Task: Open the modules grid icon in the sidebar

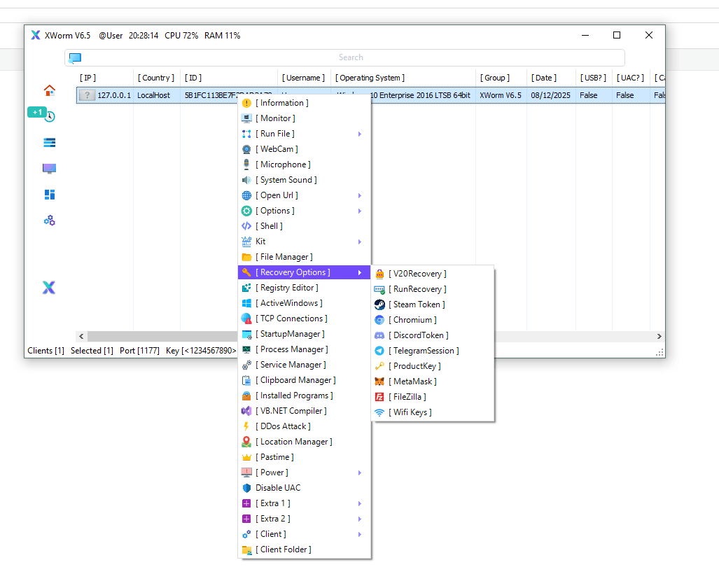Action: coord(48,195)
